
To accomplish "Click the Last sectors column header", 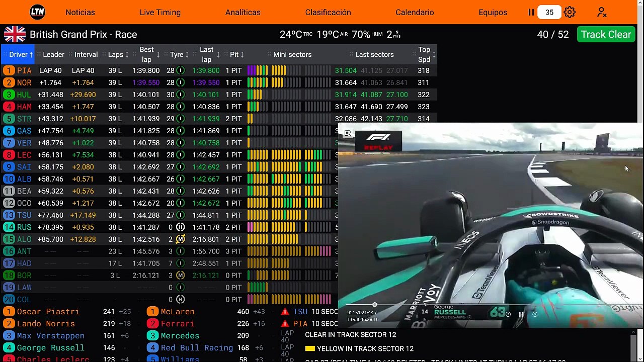I will pyautogui.click(x=374, y=54).
